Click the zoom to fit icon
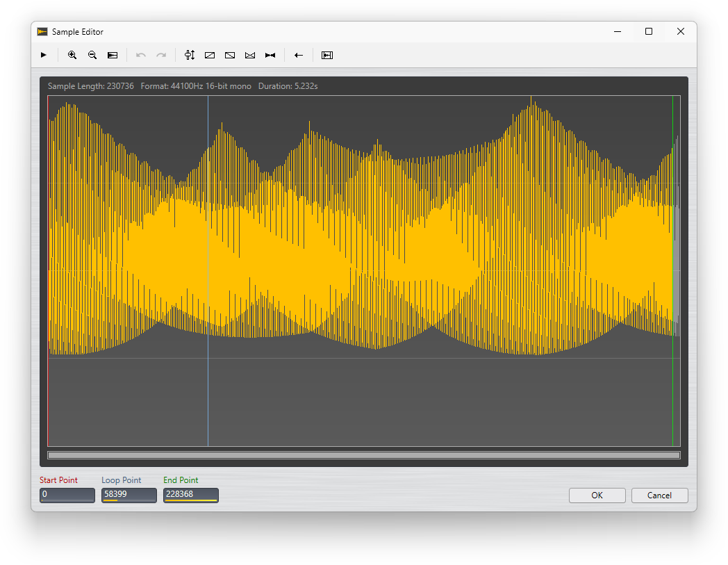Image resolution: width=728 pixels, height=565 pixels. [x=113, y=55]
